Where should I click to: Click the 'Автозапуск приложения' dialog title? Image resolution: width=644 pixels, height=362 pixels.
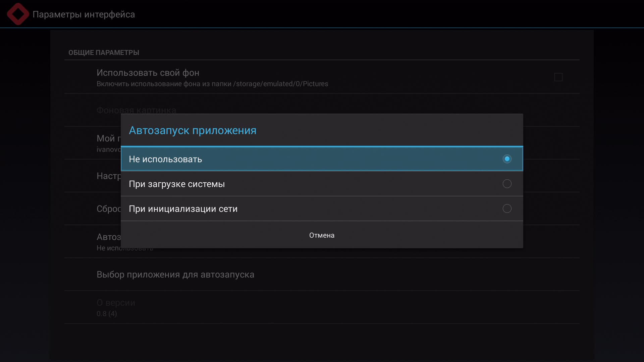pos(193,130)
